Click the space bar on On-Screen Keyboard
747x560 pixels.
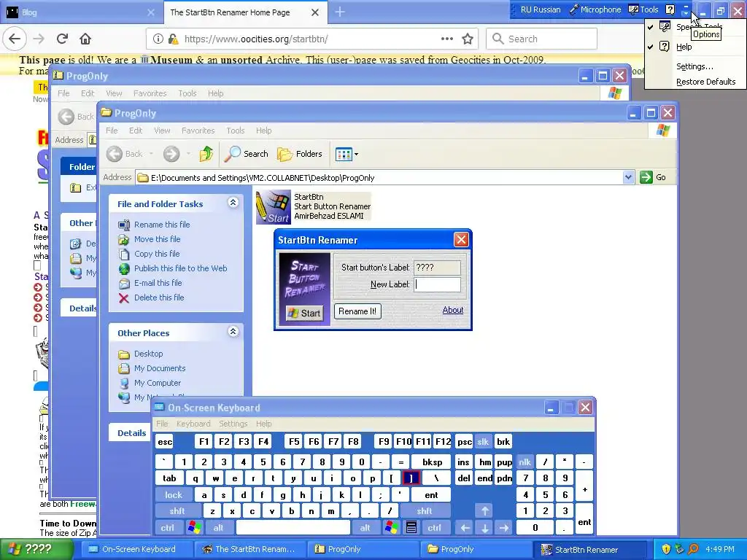(x=293, y=528)
